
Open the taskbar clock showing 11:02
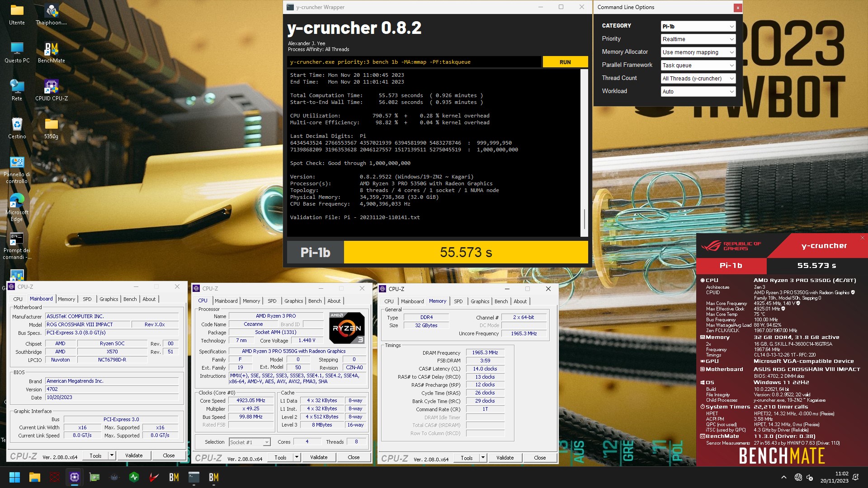[835, 477]
